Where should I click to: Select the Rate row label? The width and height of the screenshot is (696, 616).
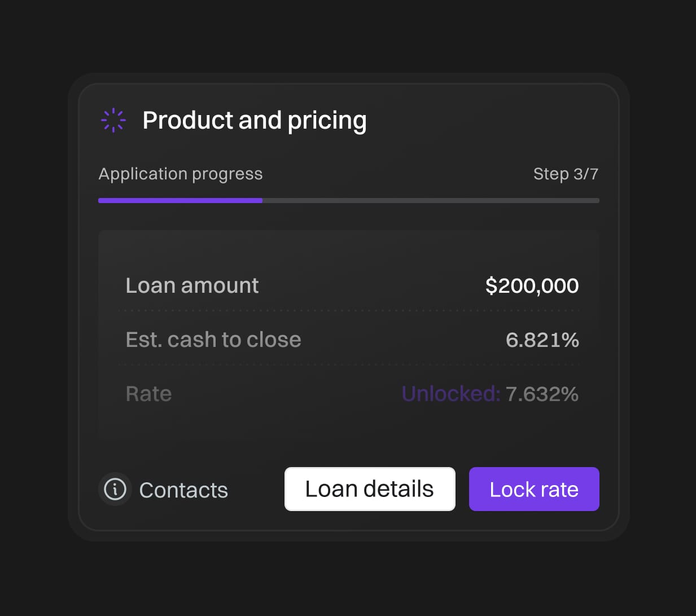pyautogui.click(x=148, y=394)
